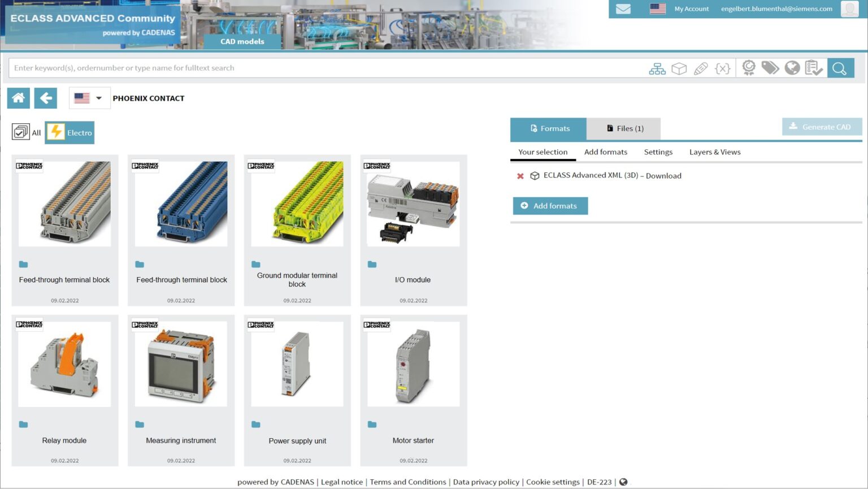Open the classification hierarchy search icon
Viewport: 868px width, 489px height.
(657, 68)
